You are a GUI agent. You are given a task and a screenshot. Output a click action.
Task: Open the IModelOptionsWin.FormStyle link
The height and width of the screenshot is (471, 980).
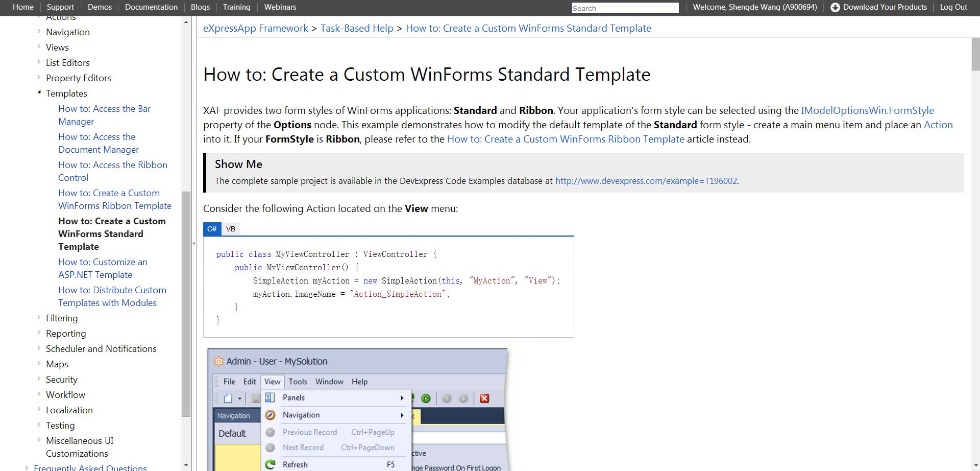coord(867,110)
